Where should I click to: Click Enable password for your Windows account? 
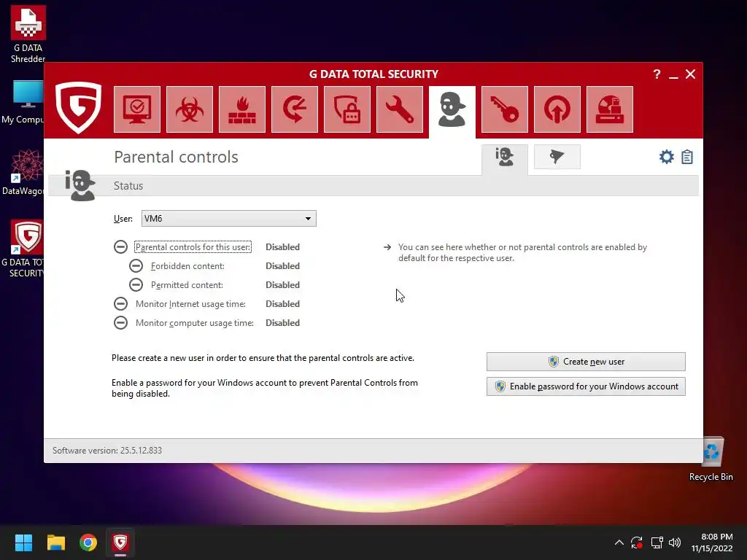pyautogui.click(x=586, y=386)
